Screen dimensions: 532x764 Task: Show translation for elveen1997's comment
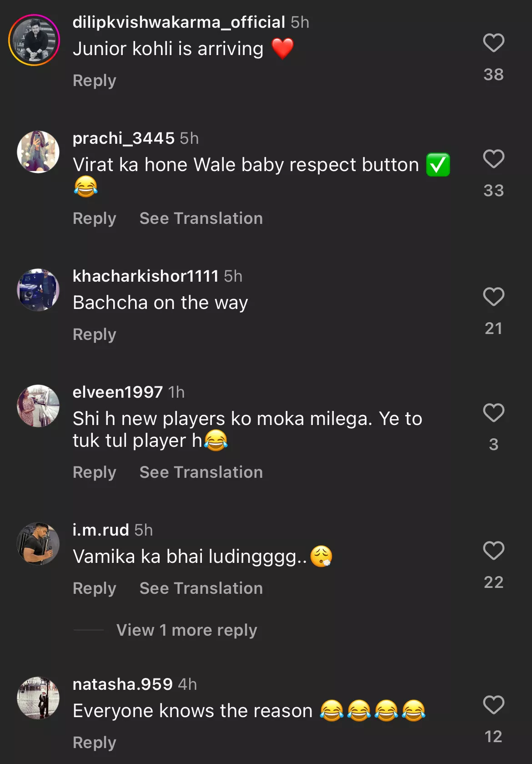pos(201,472)
